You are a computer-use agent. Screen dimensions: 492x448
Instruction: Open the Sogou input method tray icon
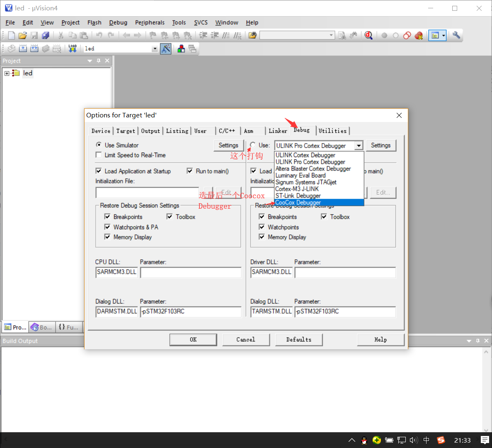click(x=441, y=440)
